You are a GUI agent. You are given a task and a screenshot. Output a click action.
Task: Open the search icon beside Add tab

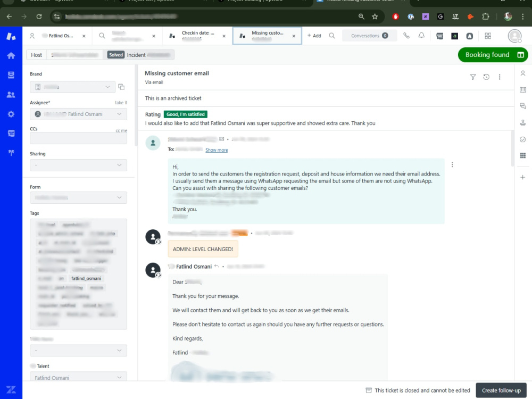332,36
